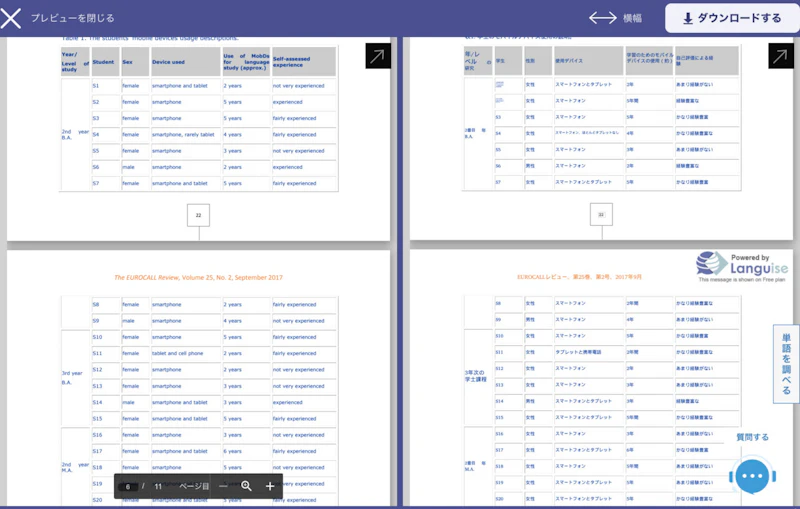The width and height of the screenshot is (800, 509).
Task: Click page number box in translated document
Action: [601, 215]
